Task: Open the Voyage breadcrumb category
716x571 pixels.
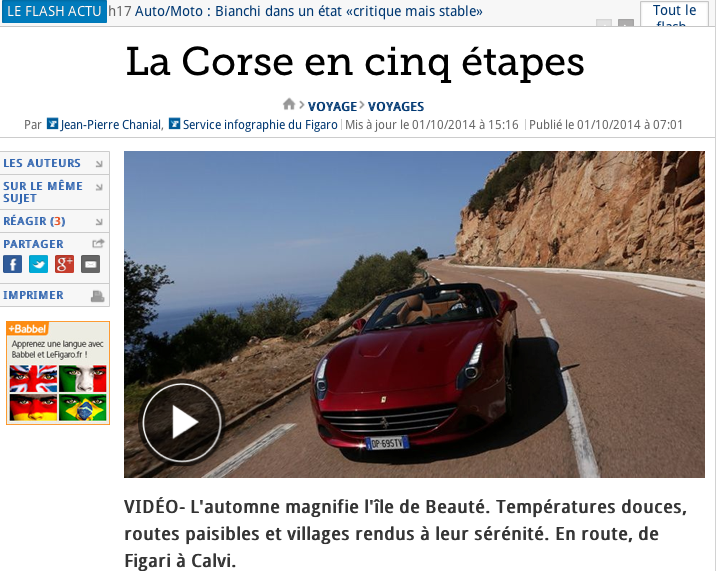Action: pyautogui.click(x=332, y=106)
